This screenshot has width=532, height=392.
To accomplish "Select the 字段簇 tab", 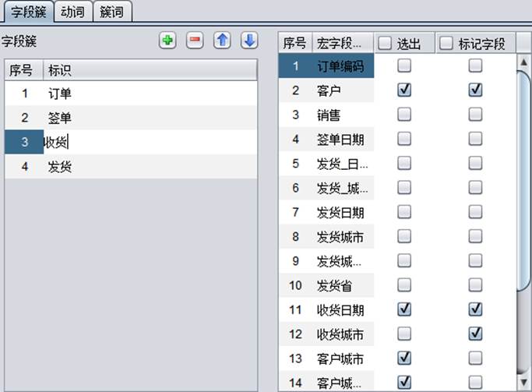I will (28, 12).
